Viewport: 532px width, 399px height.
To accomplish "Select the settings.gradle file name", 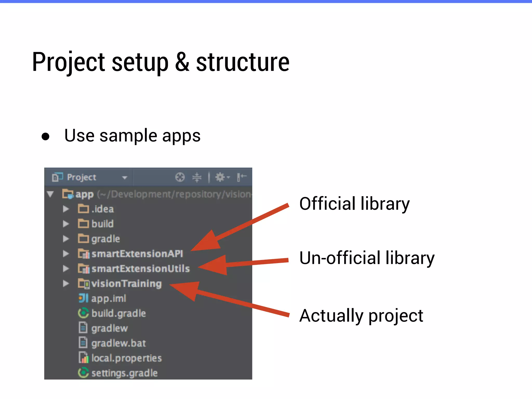I will pos(125,373).
